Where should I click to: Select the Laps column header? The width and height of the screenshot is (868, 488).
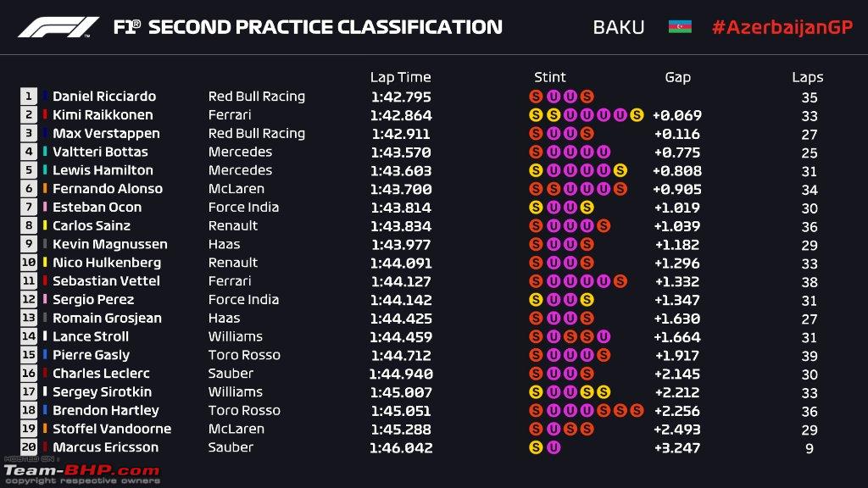point(807,78)
